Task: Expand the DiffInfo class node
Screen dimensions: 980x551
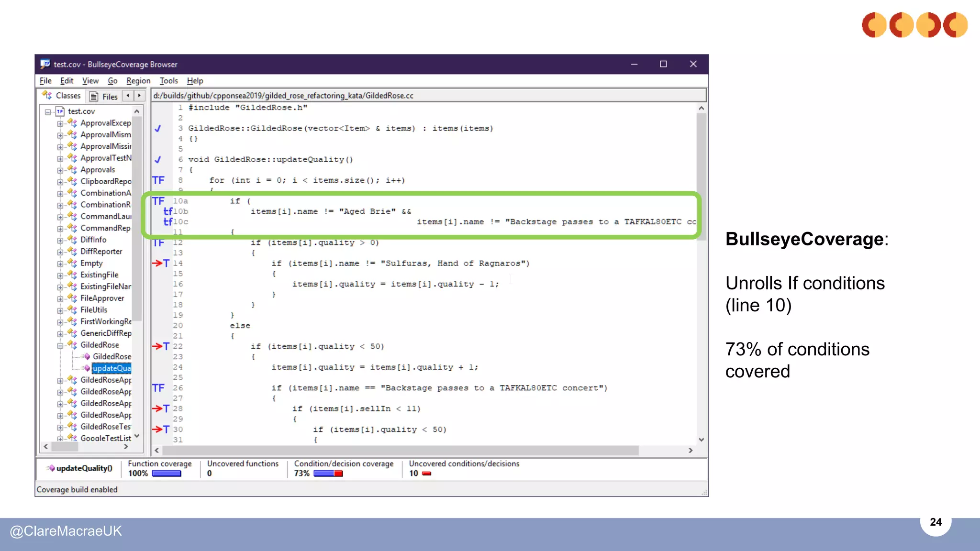Action: click(60, 240)
